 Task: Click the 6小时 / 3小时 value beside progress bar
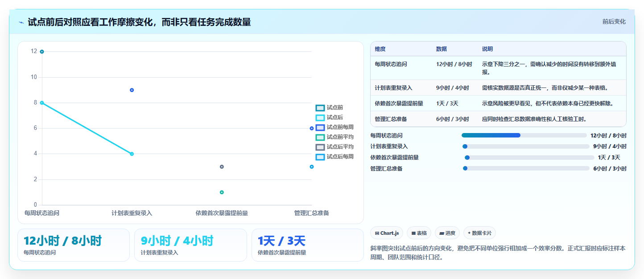coord(610,169)
